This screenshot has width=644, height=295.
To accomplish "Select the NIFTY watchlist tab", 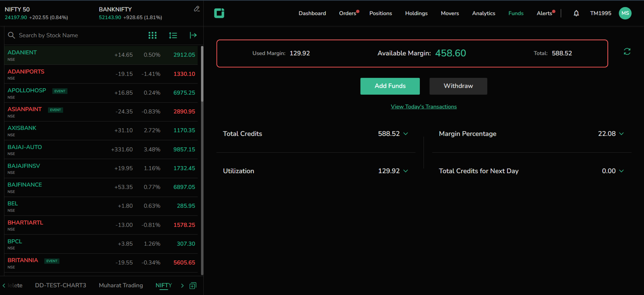I will coord(163,285).
